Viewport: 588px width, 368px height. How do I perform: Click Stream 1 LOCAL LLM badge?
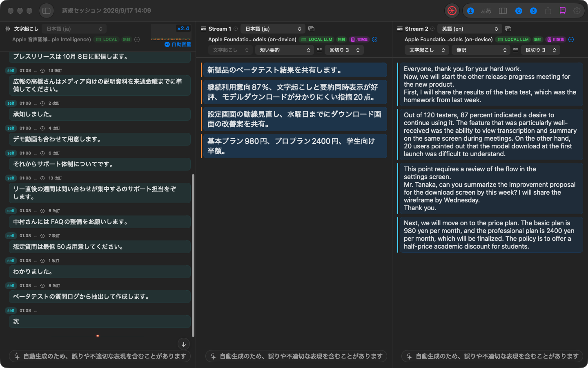coord(316,40)
